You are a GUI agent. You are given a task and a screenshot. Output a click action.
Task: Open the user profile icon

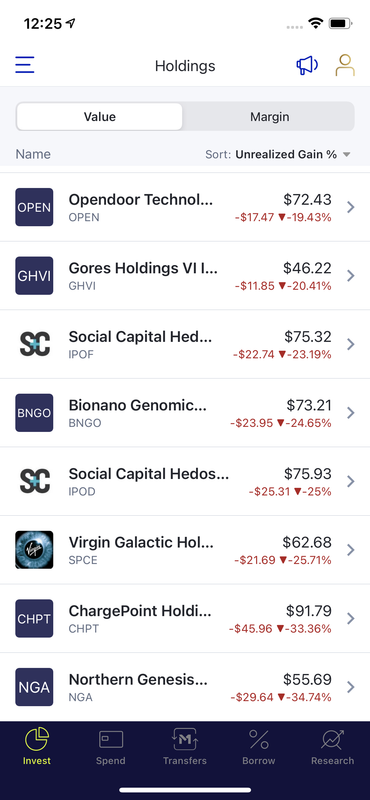(345, 65)
